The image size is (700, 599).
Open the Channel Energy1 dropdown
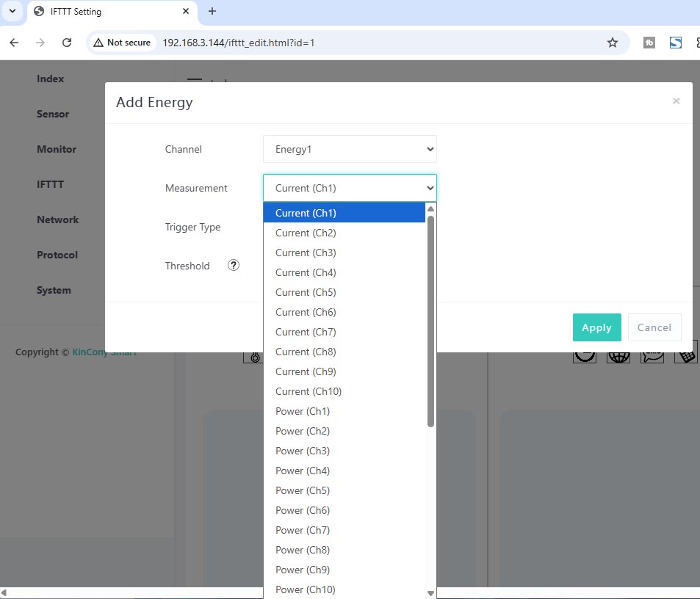tap(350, 149)
